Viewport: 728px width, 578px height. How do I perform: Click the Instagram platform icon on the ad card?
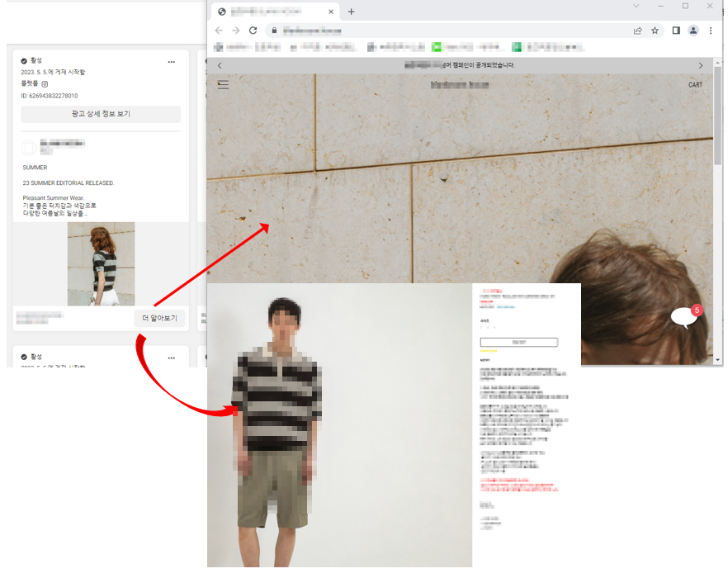(45, 84)
